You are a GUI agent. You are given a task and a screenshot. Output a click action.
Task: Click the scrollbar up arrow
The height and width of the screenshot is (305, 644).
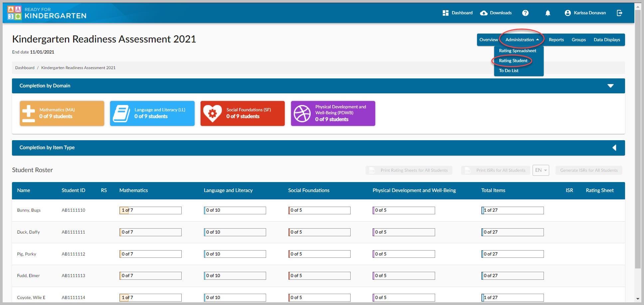click(x=638, y=6)
